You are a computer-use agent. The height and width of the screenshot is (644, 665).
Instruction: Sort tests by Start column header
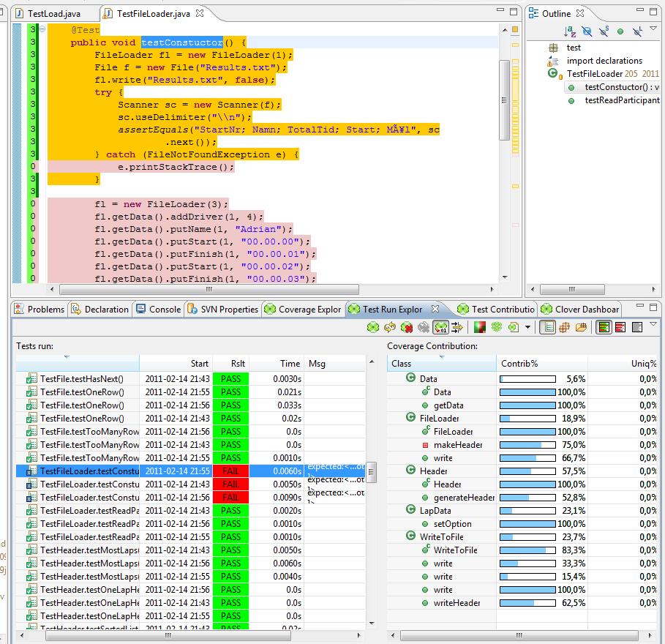coord(176,364)
